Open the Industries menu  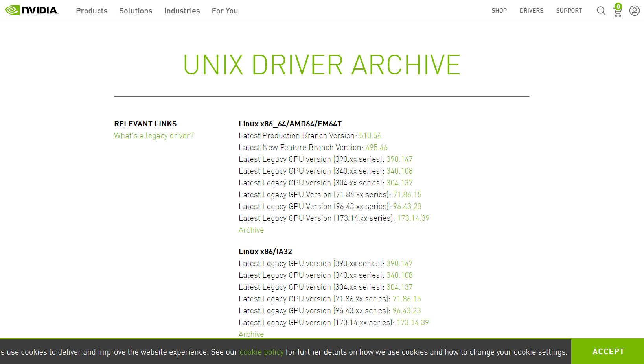pos(182,11)
